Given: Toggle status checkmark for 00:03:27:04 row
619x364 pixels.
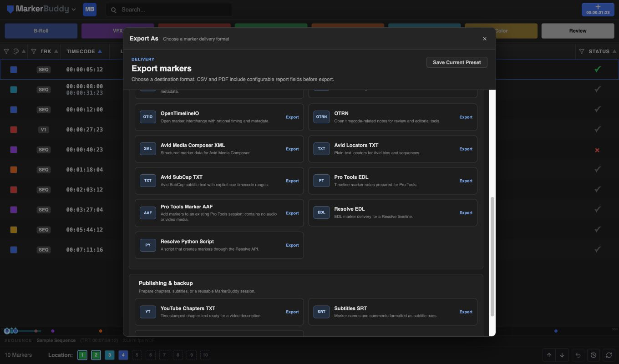Looking at the screenshot, I should (598, 209).
